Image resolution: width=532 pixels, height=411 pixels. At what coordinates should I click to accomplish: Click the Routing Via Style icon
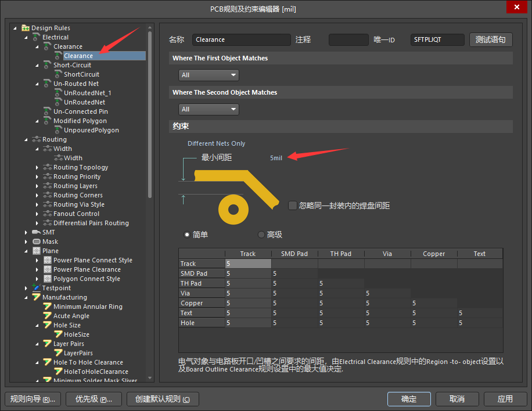click(x=48, y=204)
